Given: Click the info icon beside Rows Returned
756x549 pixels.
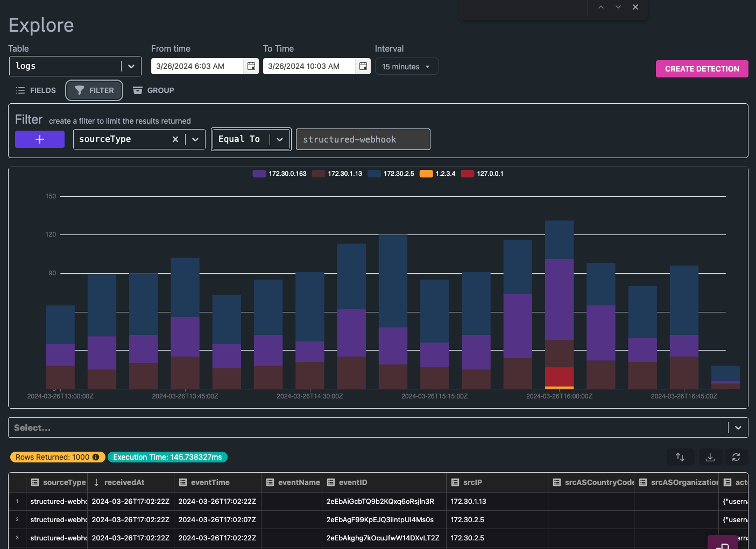Looking at the screenshot, I should (x=96, y=457).
